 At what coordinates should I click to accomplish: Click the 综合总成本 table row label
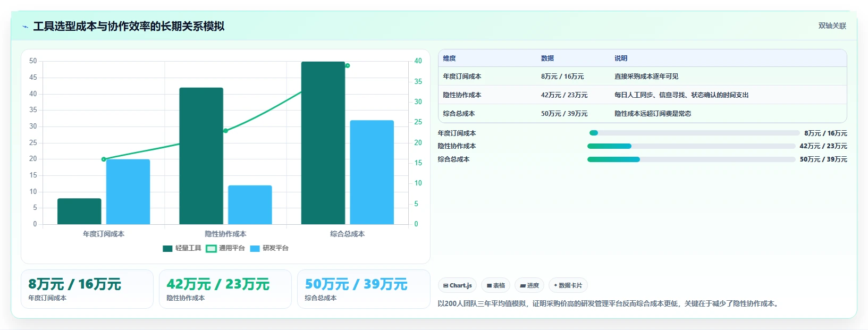[x=459, y=114]
